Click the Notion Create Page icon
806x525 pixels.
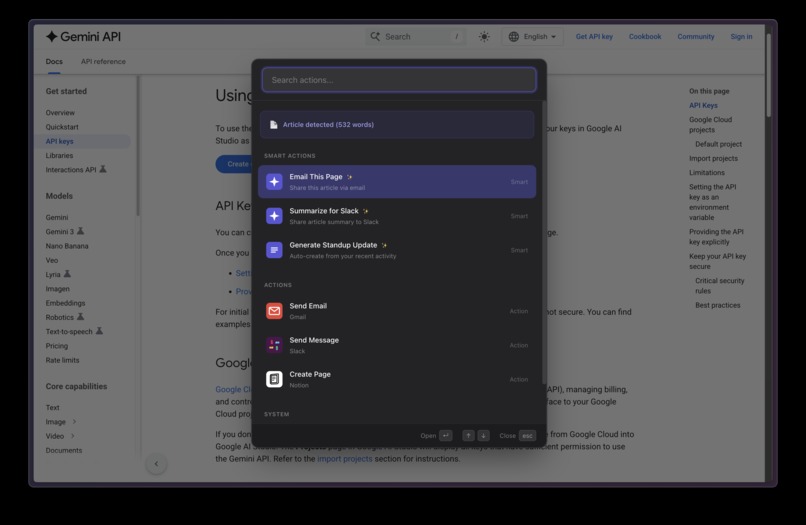274,379
